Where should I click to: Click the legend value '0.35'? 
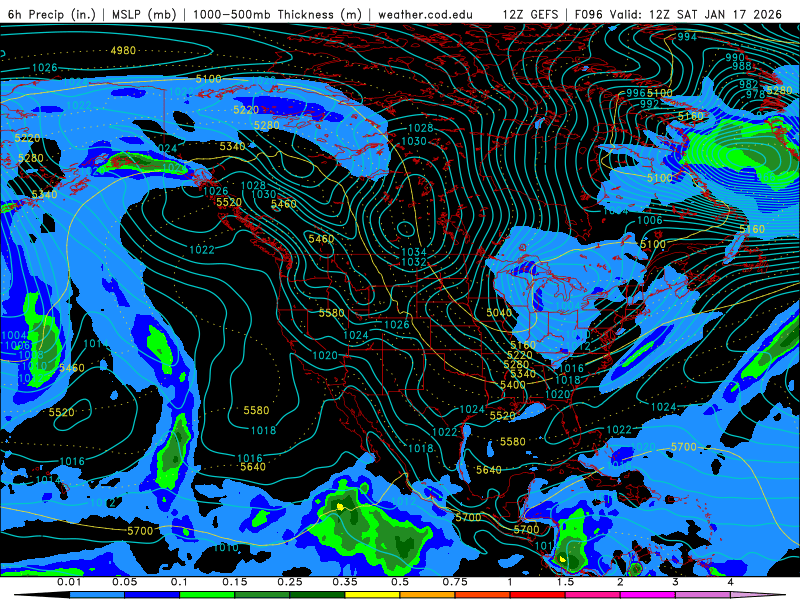(345, 582)
